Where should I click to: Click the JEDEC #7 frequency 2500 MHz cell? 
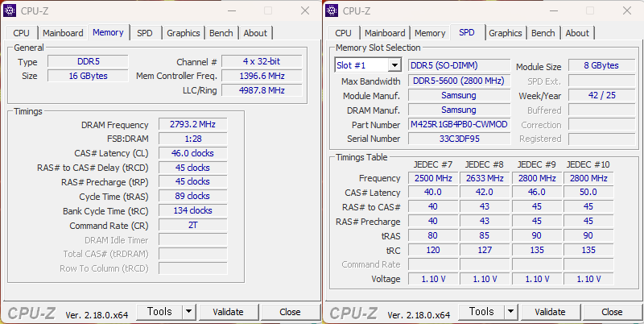[433, 178]
